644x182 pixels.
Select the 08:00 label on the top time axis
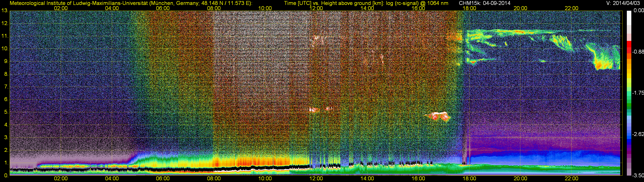click(x=214, y=8)
